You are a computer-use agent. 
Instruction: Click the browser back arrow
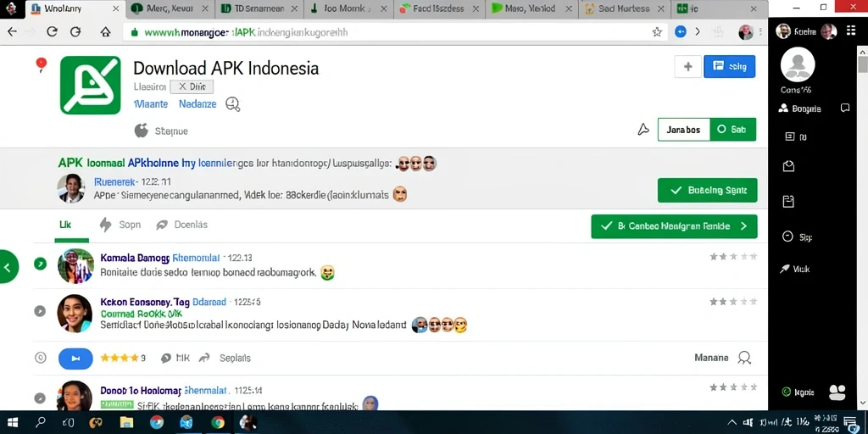[x=12, y=31]
